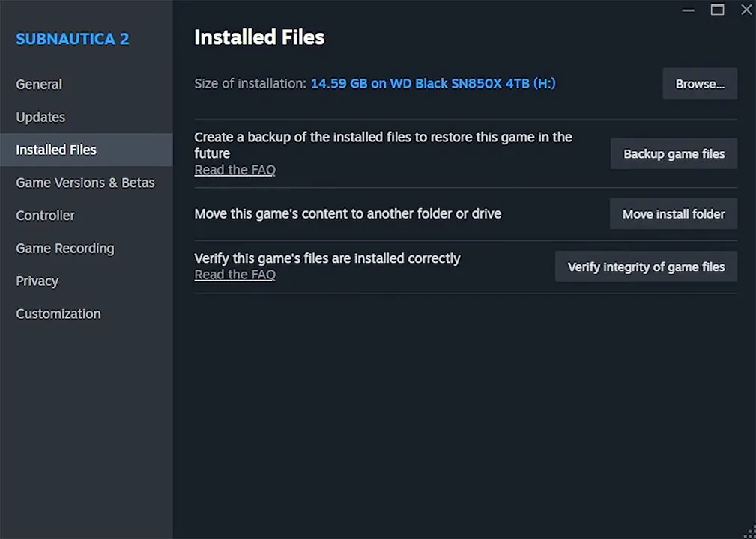
Task: Click Verify integrity of game files
Action: (x=646, y=267)
